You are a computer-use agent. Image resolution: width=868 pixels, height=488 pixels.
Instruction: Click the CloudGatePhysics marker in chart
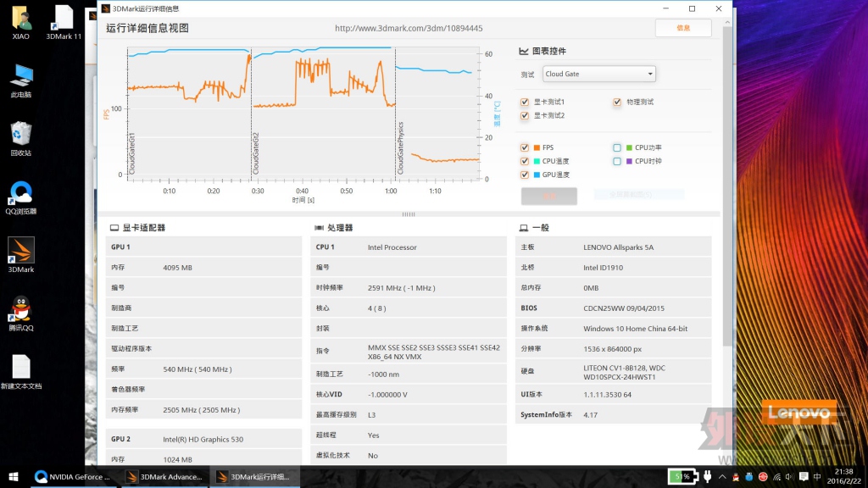click(401, 147)
